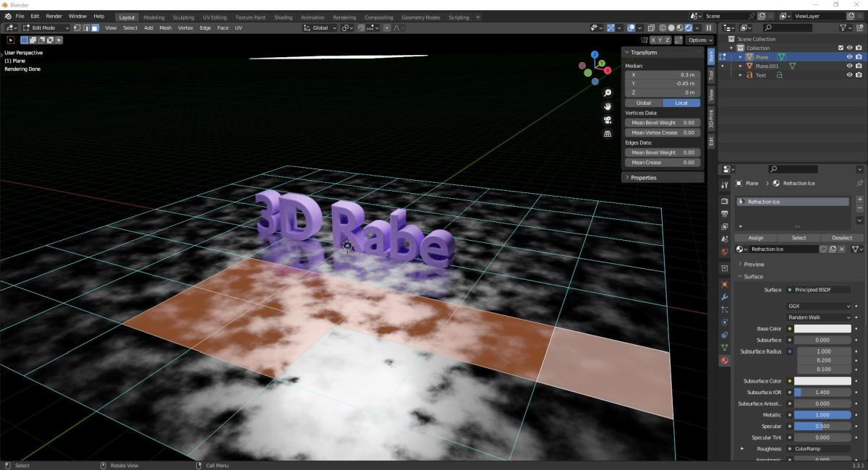Open the Object Data mesh tab icon
The width and height of the screenshot is (868, 470).
pyautogui.click(x=724, y=348)
